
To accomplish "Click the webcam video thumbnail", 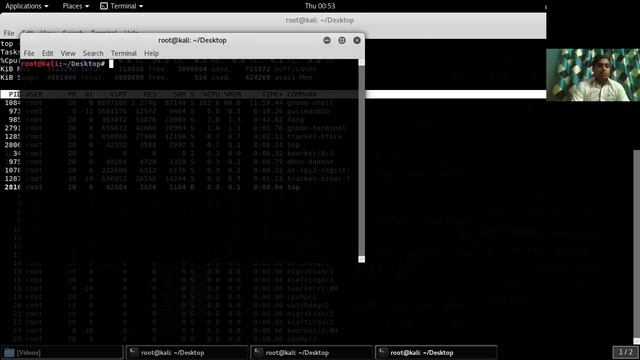I will pyautogui.click(x=593, y=75).
